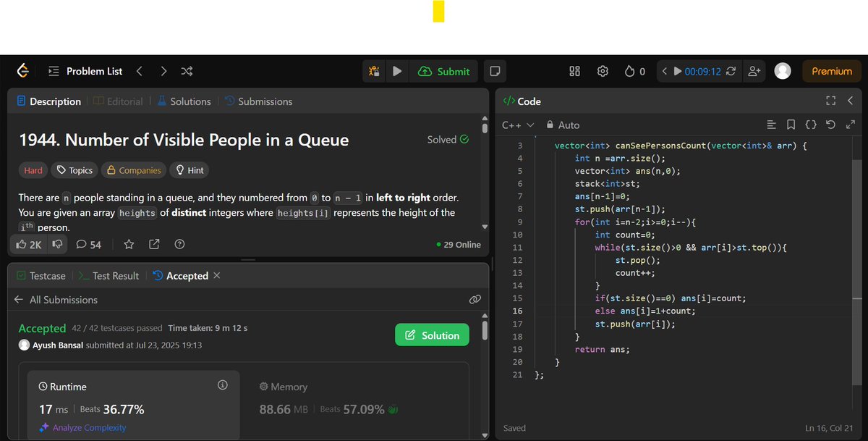Click the editor bookmark icon
Viewport: 868px width, 441px height.
pos(791,125)
